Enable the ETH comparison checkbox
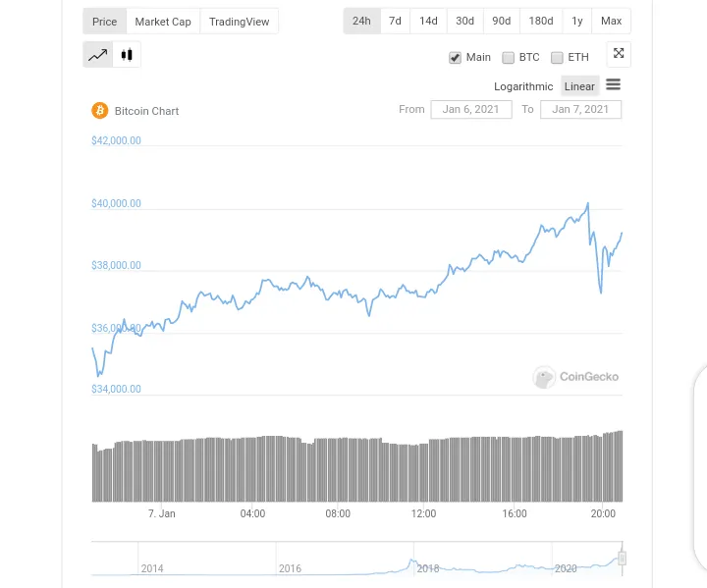707x588 pixels. pos(557,58)
